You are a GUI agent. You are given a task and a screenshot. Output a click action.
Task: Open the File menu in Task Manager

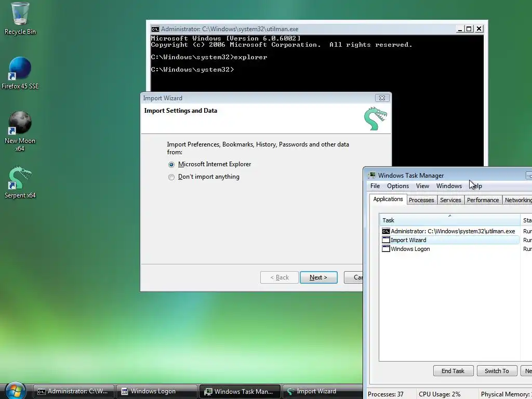click(375, 186)
